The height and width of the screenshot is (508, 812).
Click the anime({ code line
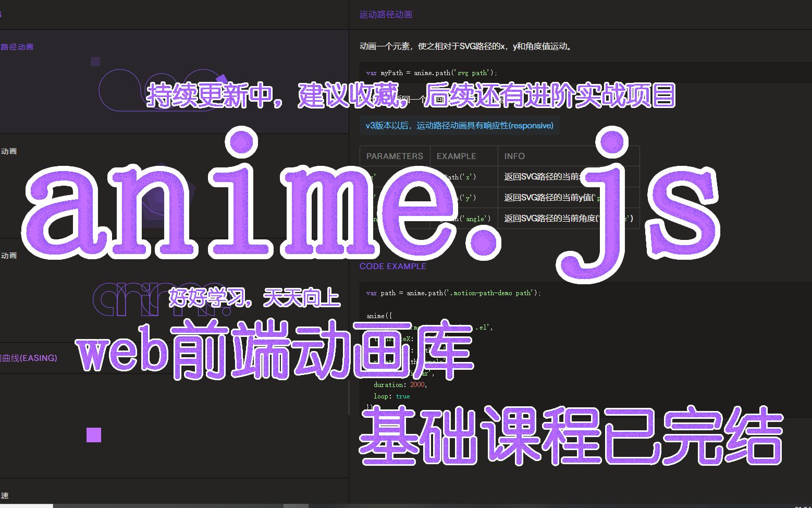(379, 316)
